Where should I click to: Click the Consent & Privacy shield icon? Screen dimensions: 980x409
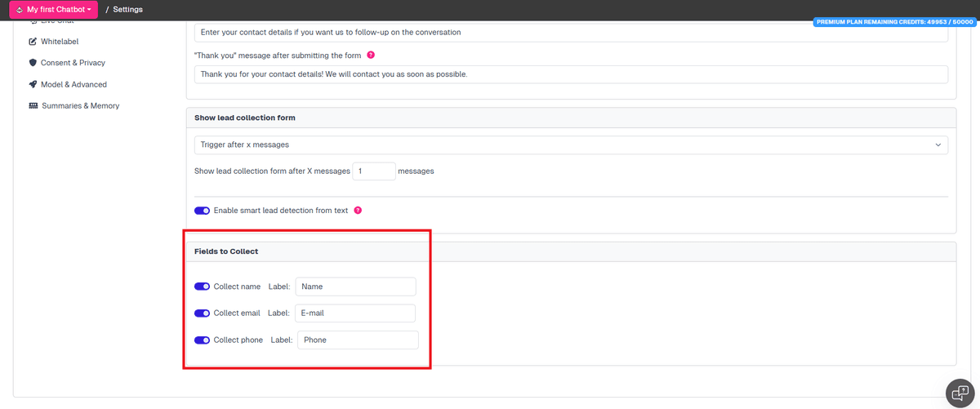pyautogui.click(x=33, y=63)
